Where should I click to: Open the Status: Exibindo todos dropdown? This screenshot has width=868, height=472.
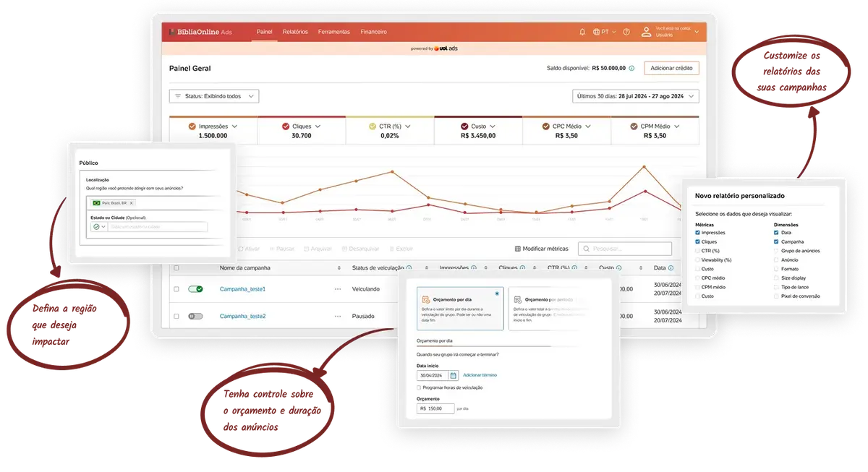click(214, 96)
